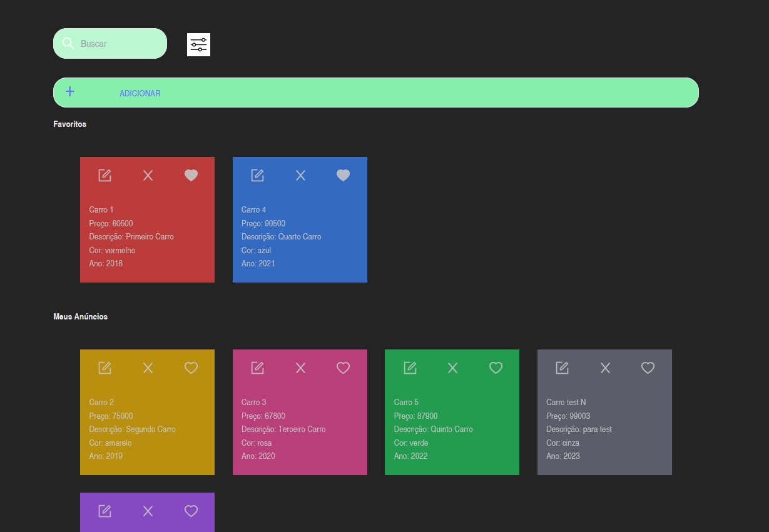Image resolution: width=769 pixels, height=532 pixels.
Task: Click the Meus Anúncios section header
Action: coord(80,316)
